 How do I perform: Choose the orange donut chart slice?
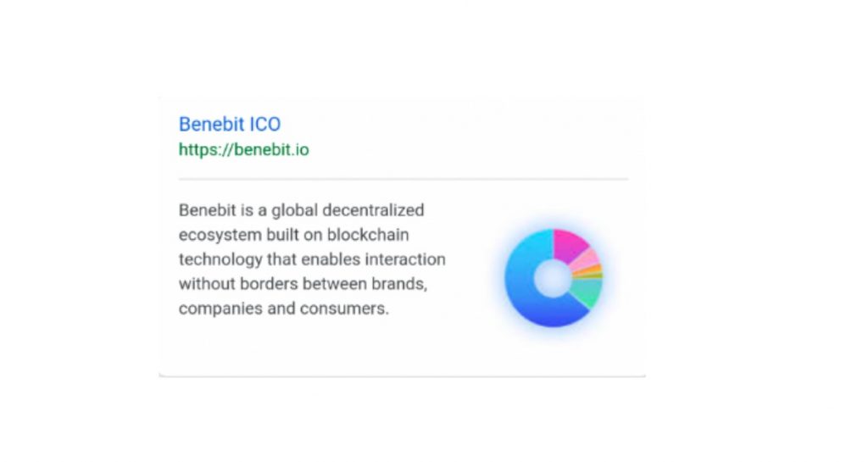589,270
